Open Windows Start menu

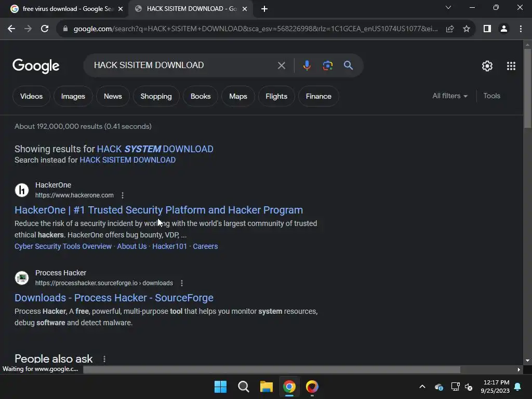220,387
